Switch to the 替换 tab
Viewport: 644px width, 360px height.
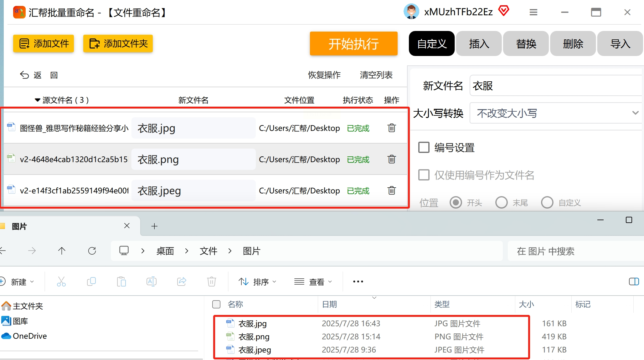point(526,44)
